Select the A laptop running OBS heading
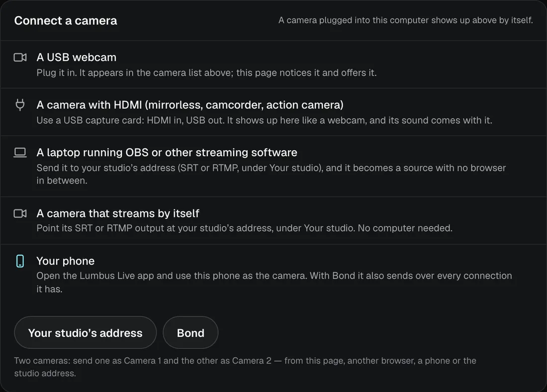Viewport: 547px width, 392px height. tap(167, 153)
